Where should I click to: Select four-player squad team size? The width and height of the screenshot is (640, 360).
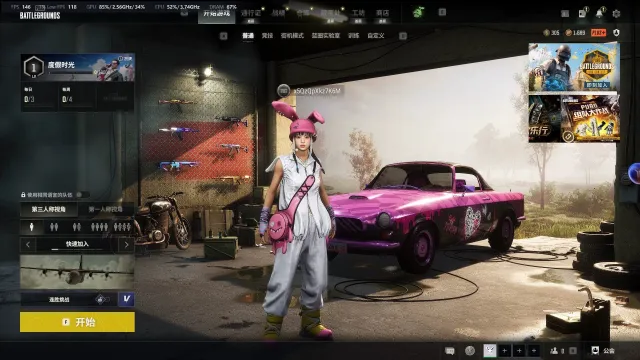click(x=99, y=227)
